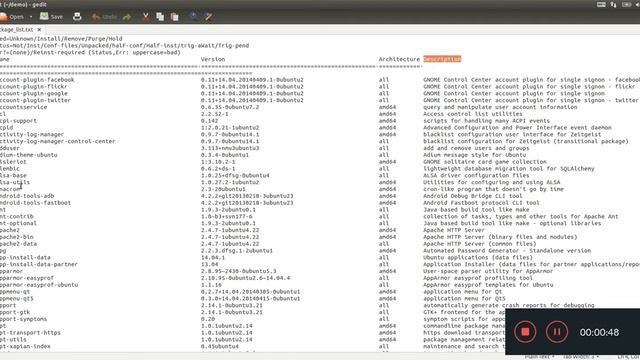Screen dimensions: 640x360
Task: Click description 'Access control list utilities'
Action: tap(473, 114)
